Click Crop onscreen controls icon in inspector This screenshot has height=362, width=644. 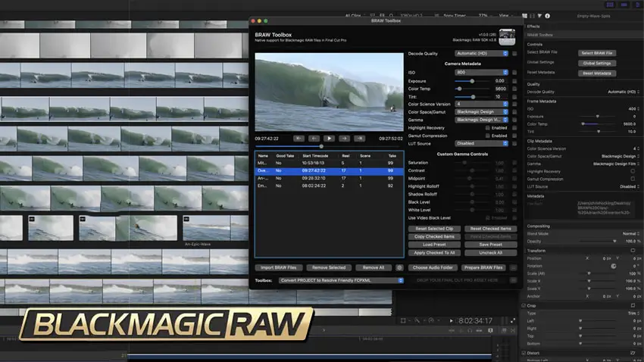click(633, 305)
